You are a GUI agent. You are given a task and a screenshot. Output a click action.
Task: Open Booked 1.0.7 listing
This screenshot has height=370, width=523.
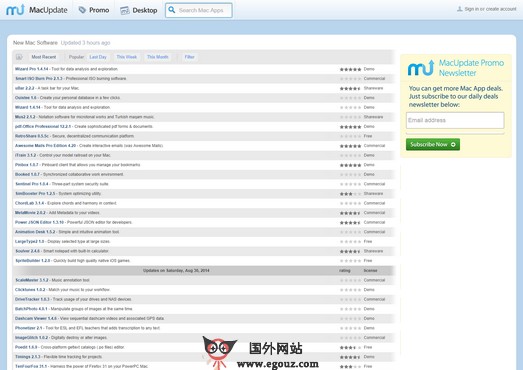27,174
